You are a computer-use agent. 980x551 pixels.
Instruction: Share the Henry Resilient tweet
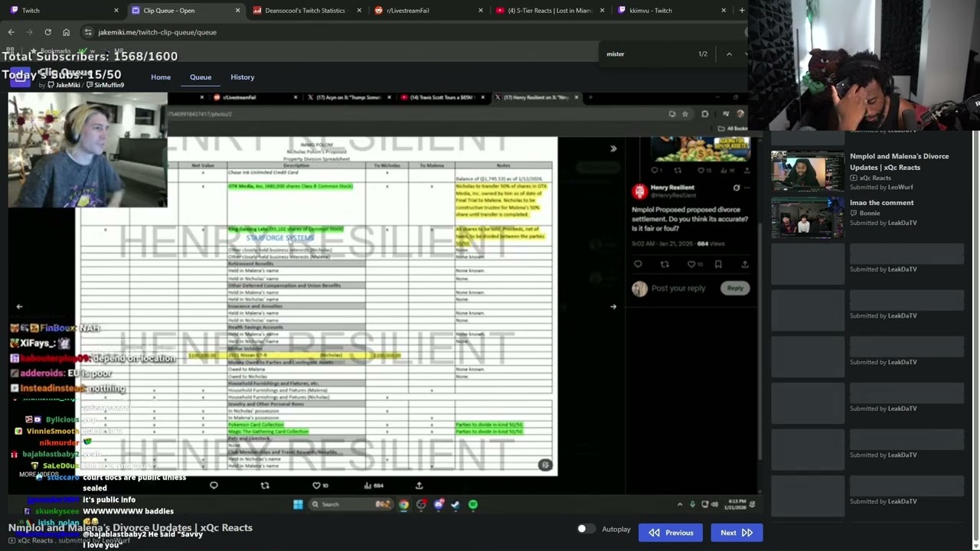pos(744,264)
